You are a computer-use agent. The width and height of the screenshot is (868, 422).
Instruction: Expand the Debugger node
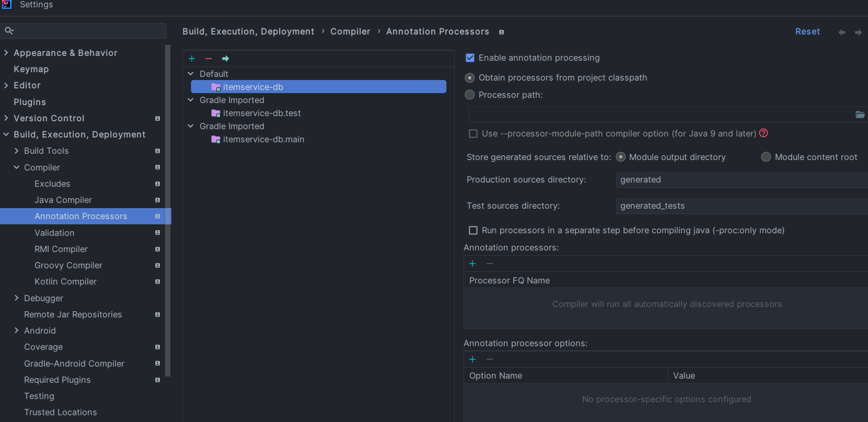point(17,298)
